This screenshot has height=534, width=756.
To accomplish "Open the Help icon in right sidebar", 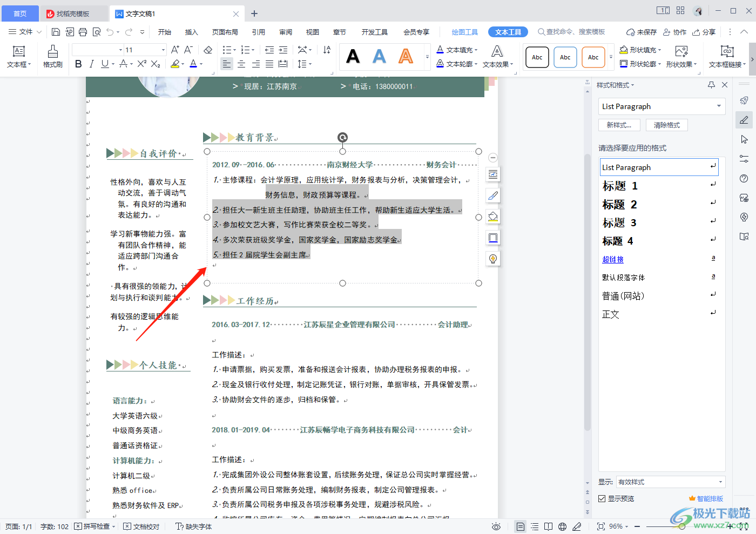I will [x=744, y=179].
